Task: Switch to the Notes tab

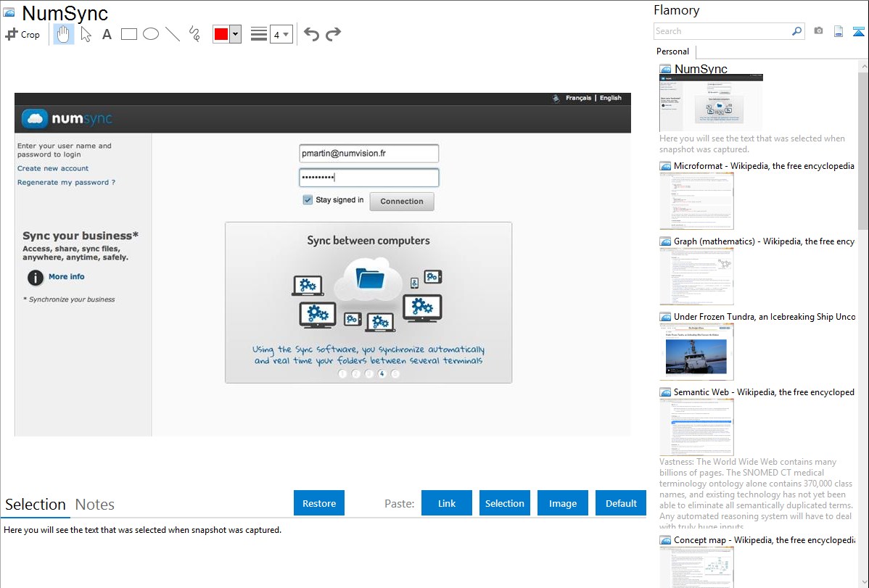Action: coord(95,505)
